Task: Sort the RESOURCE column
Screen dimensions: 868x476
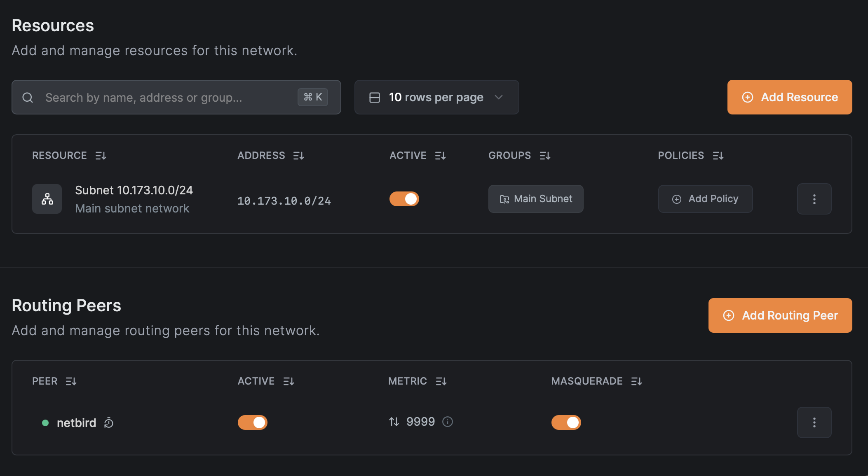Action: pyautogui.click(x=101, y=155)
